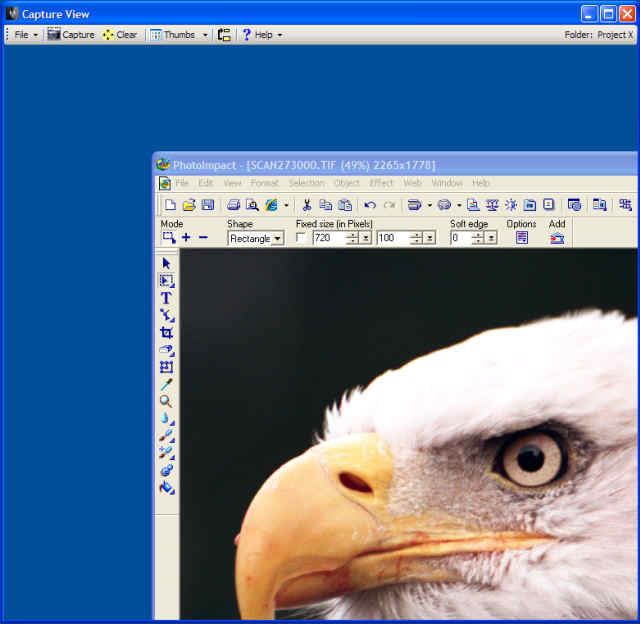The width and height of the screenshot is (640, 624).
Task: Select the Crop tool
Action: 166,333
